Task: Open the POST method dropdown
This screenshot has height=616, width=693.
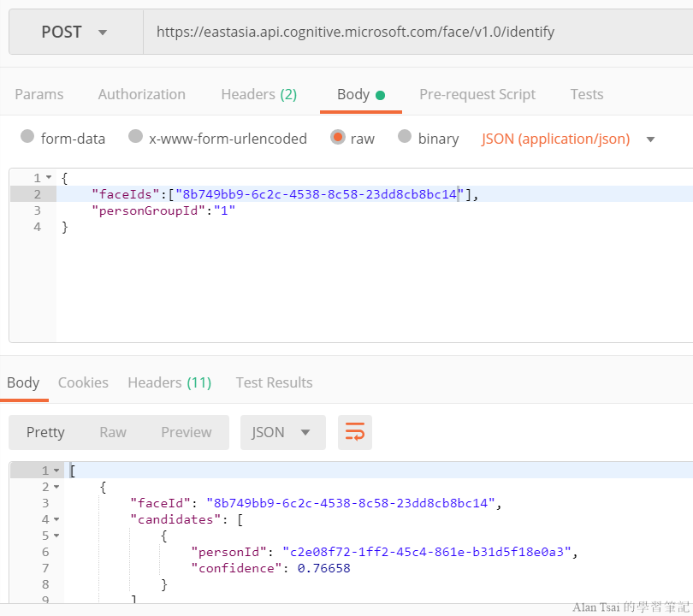Action: [75, 33]
